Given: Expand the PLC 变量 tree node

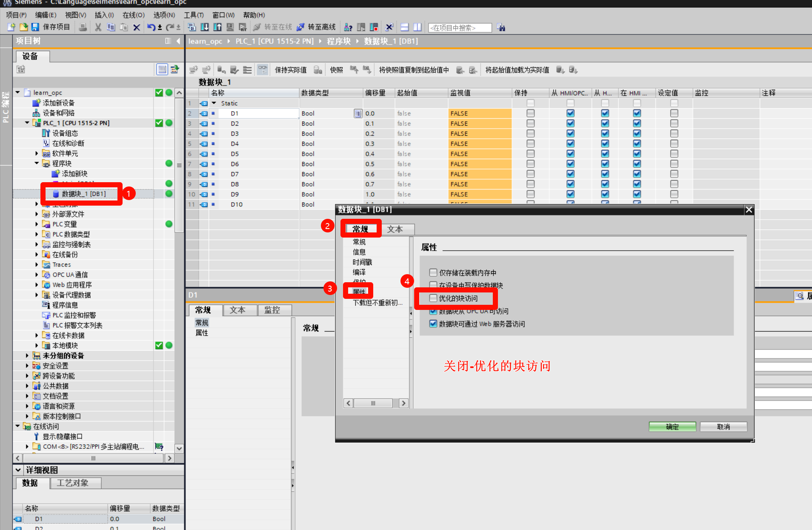Looking at the screenshot, I should pyautogui.click(x=37, y=224).
